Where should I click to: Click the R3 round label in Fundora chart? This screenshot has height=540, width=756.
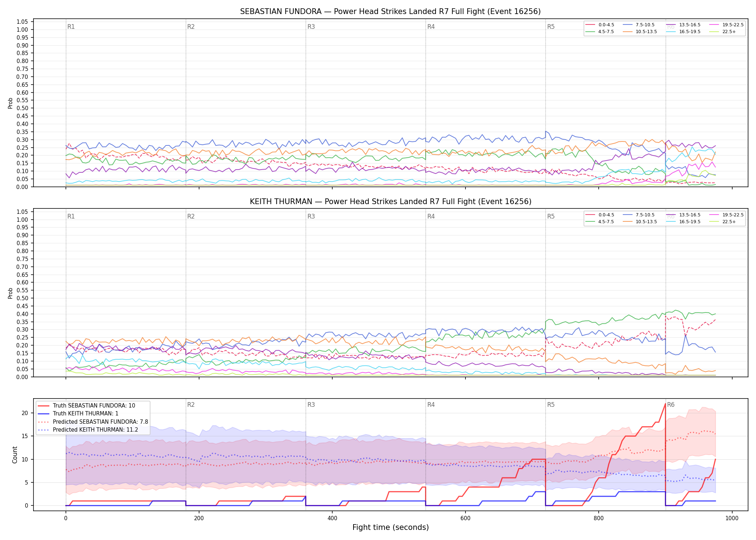coord(311,27)
